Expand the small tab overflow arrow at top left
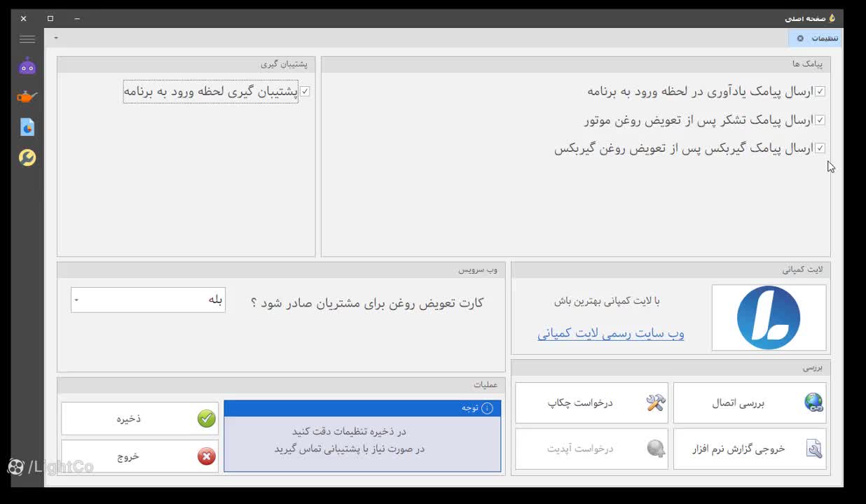The image size is (866, 504). [56, 38]
